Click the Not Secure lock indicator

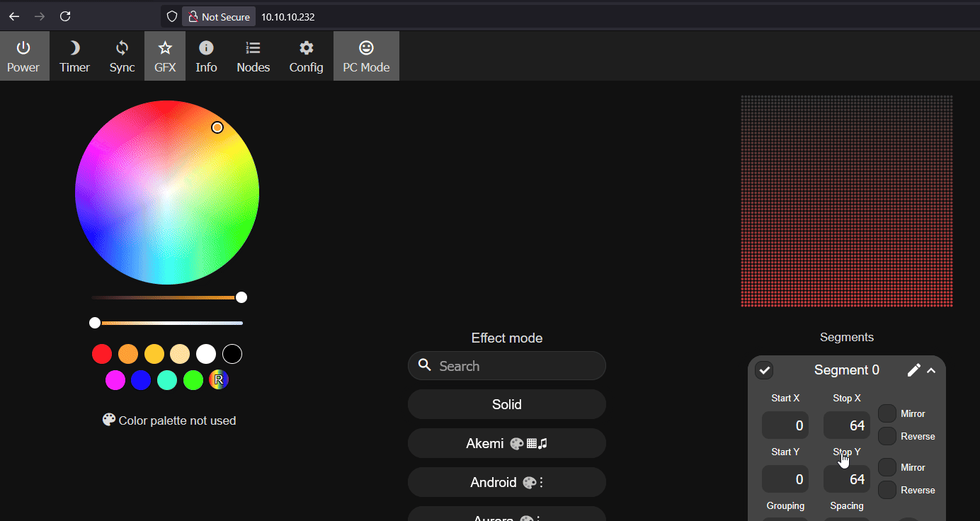219,17
